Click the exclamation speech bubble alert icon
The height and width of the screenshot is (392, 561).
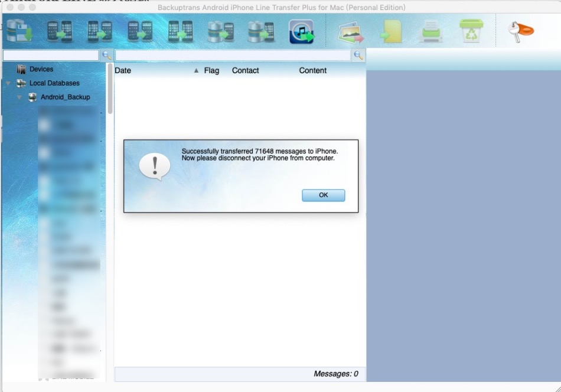pyautogui.click(x=155, y=166)
